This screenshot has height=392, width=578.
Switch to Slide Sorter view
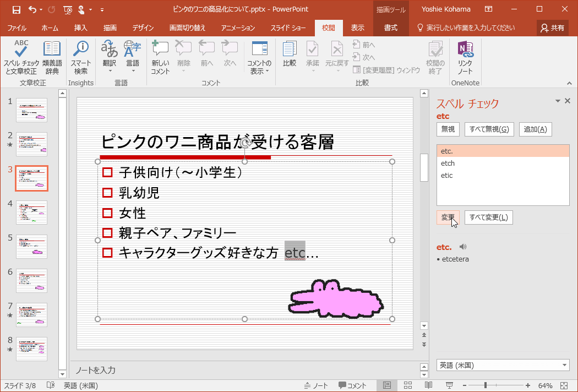tap(408, 385)
